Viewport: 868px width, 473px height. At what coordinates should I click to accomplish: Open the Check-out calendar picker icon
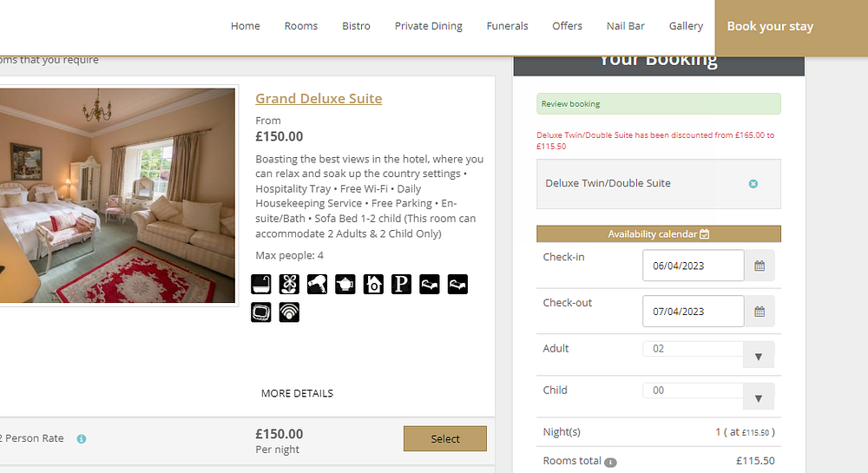click(759, 311)
